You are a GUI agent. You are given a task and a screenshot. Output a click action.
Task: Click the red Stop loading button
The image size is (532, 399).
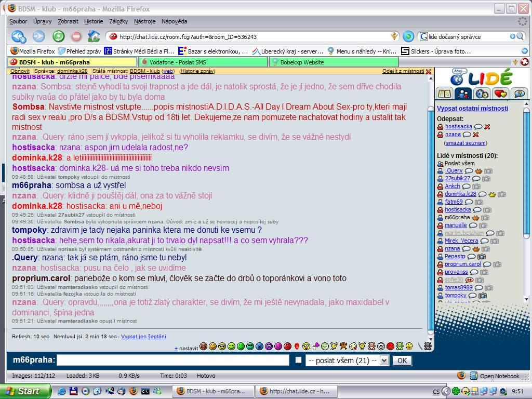pos(76,36)
